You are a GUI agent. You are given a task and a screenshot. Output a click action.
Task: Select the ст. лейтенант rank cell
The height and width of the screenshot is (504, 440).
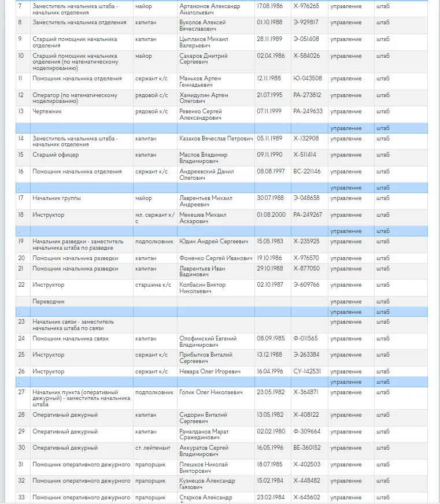(153, 448)
